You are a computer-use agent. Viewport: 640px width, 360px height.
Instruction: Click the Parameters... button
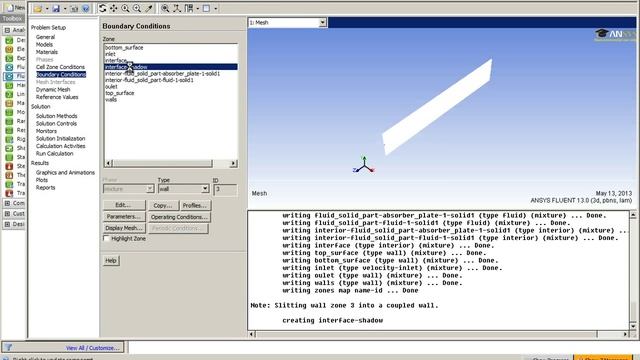pyautogui.click(x=124, y=217)
